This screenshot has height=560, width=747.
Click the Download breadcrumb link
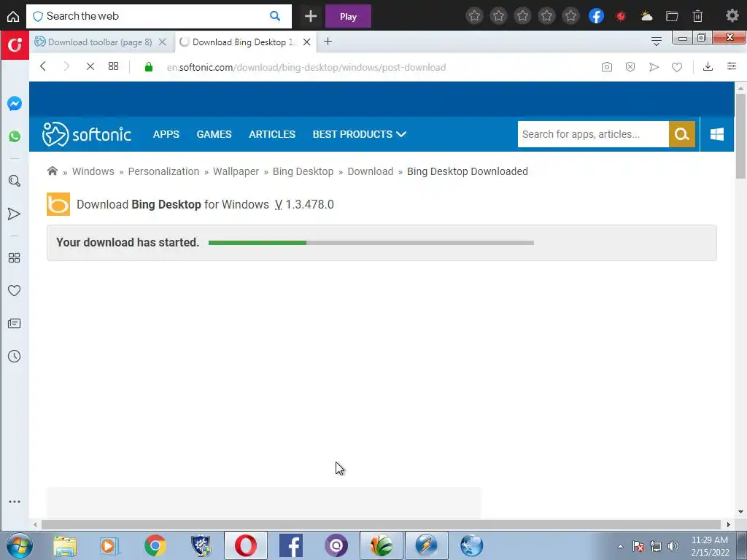[x=370, y=171]
